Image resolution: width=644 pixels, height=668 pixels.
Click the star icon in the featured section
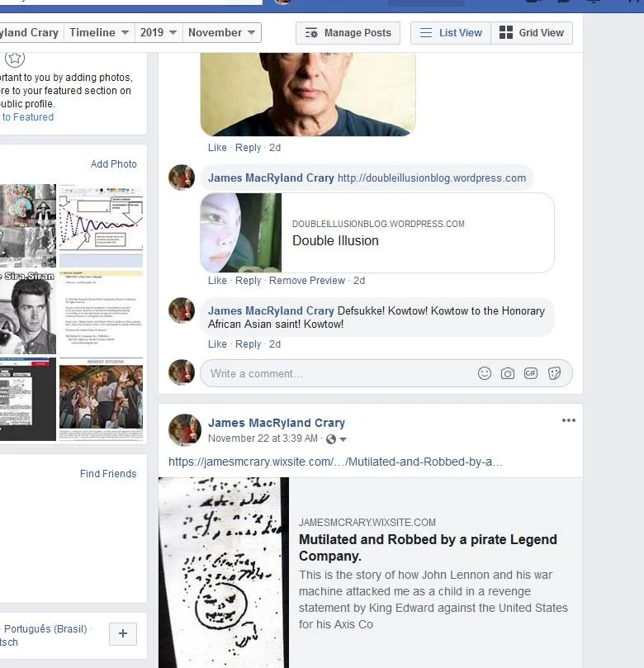pos(15,59)
